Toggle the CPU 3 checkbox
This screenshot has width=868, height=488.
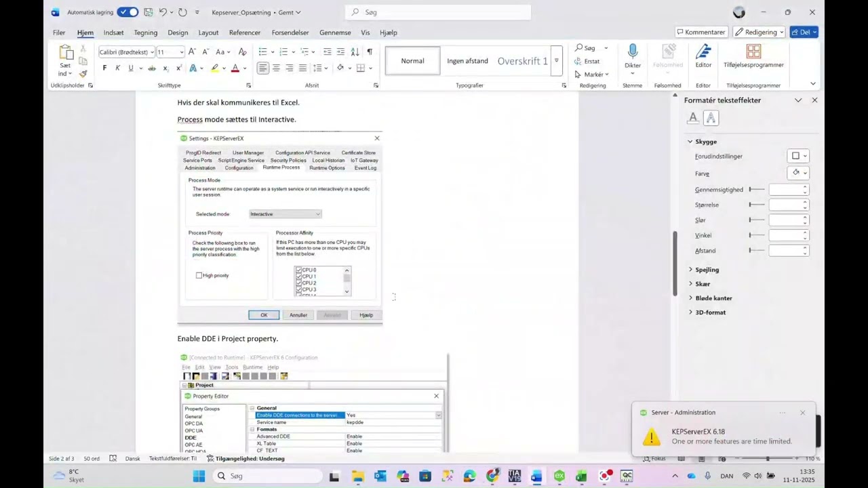click(298, 289)
